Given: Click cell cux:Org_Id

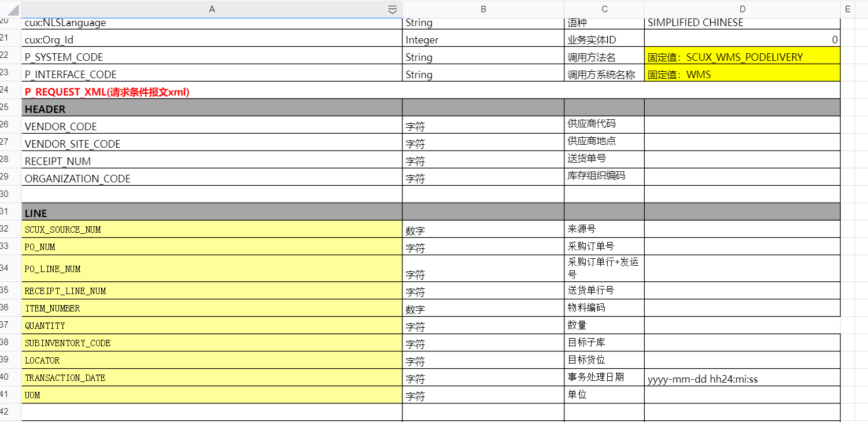Looking at the screenshot, I should click(x=212, y=38).
